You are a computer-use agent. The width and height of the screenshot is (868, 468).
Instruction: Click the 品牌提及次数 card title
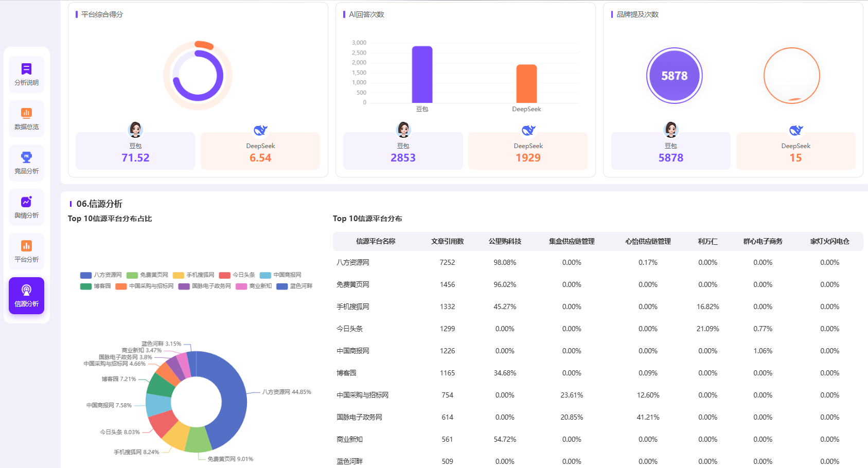(637, 14)
